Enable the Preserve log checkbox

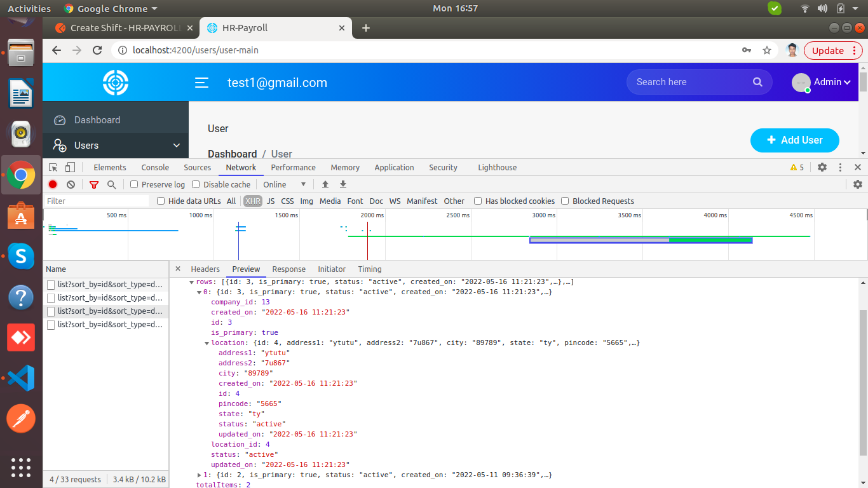(134, 184)
